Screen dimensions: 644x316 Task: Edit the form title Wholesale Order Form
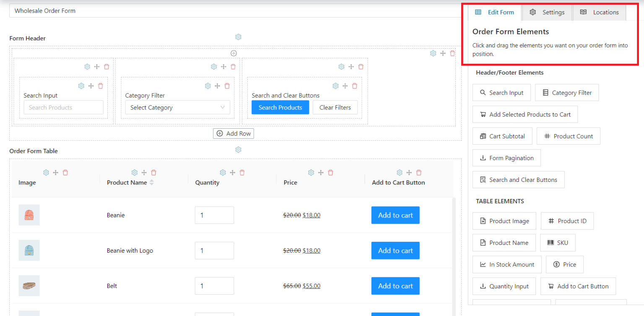[45, 10]
